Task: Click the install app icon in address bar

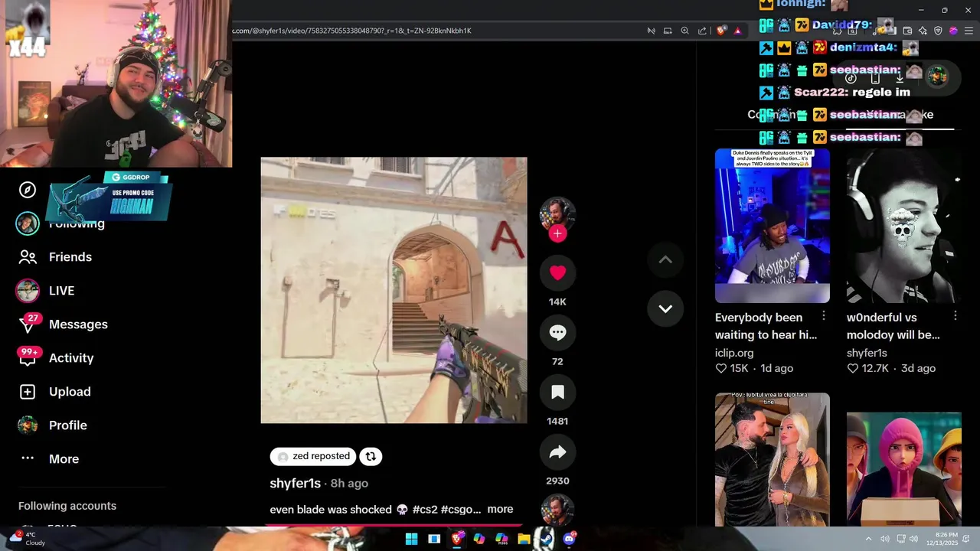Action: (x=668, y=31)
